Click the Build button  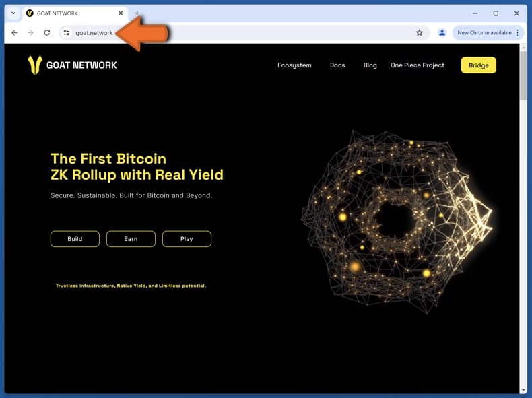tap(75, 239)
